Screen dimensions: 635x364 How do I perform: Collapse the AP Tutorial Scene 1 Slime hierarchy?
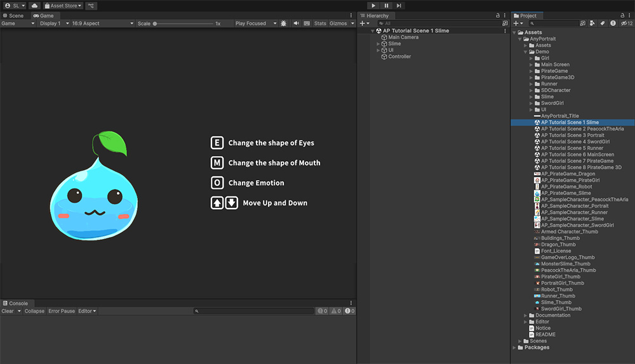pyautogui.click(x=373, y=30)
